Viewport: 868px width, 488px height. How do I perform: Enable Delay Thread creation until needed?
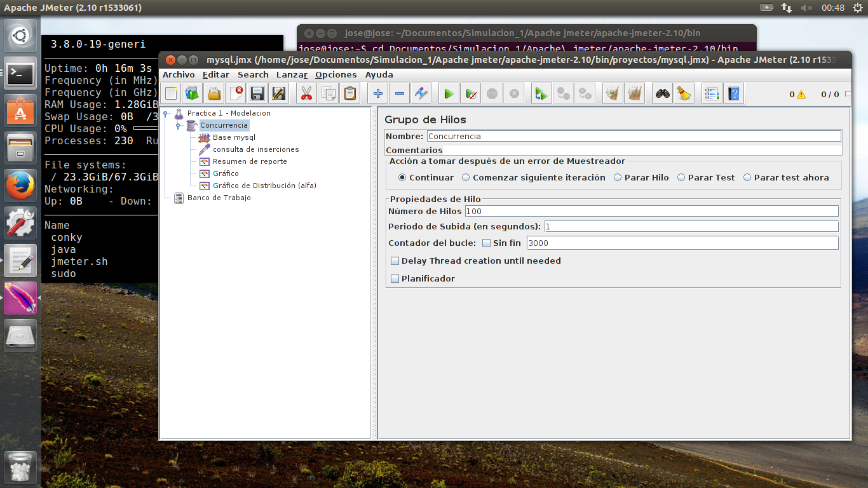coord(395,261)
